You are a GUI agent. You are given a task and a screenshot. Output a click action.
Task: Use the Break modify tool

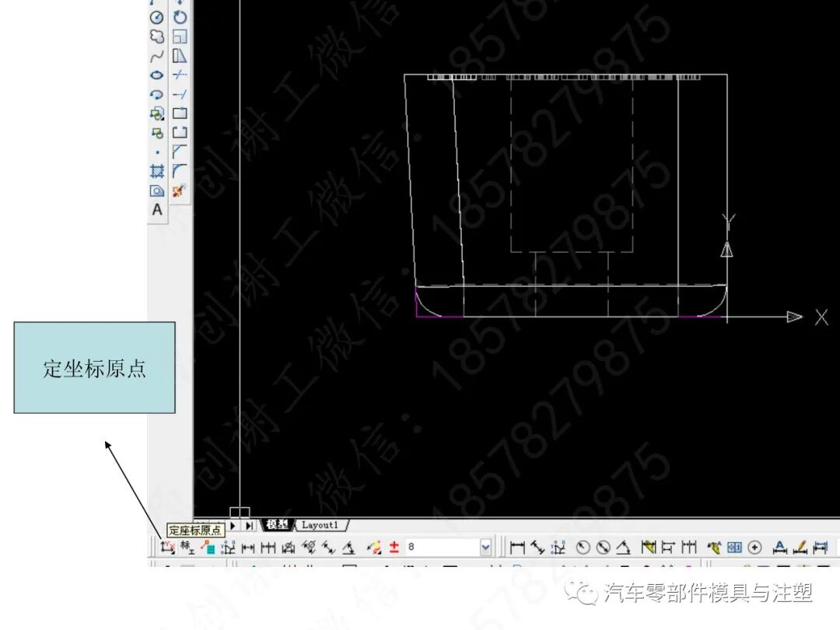tap(180, 132)
